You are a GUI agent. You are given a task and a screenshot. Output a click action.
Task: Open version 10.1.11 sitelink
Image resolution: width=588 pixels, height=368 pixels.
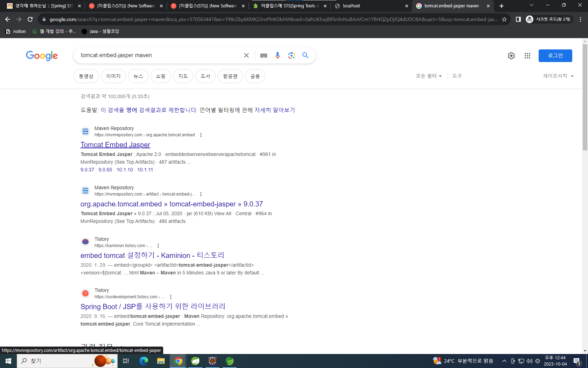(x=145, y=170)
